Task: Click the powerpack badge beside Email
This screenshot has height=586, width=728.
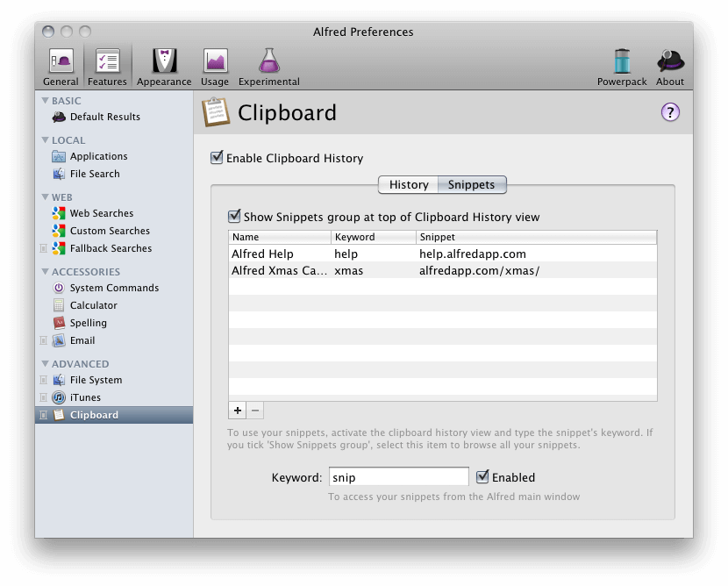Action: (43, 341)
